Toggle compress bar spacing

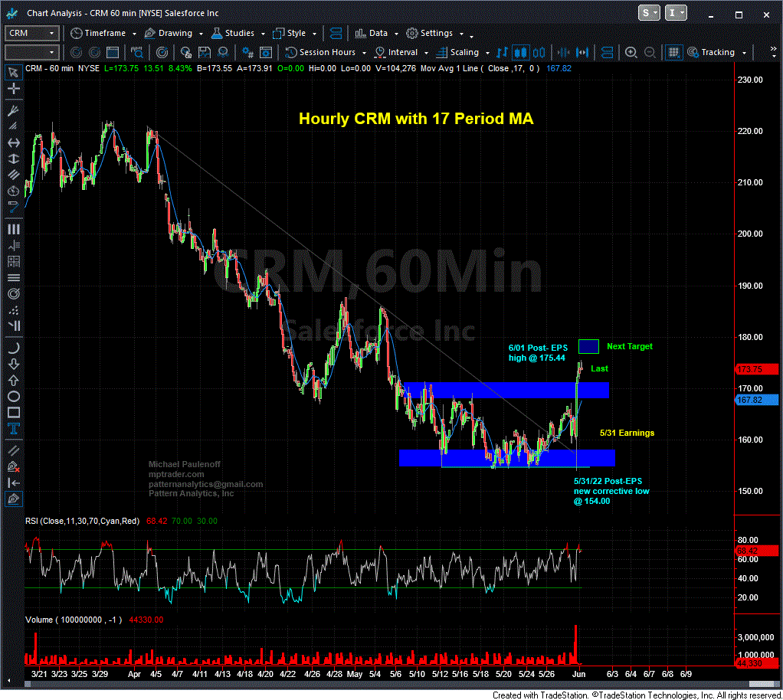[564, 52]
